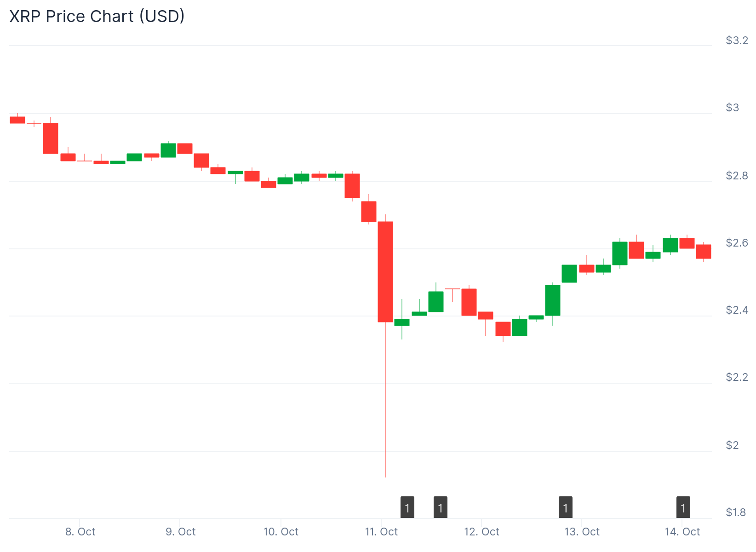This screenshot has width=756, height=552.
Task: Select the first red candle at the chart's left edge
Action: [x=17, y=120]
